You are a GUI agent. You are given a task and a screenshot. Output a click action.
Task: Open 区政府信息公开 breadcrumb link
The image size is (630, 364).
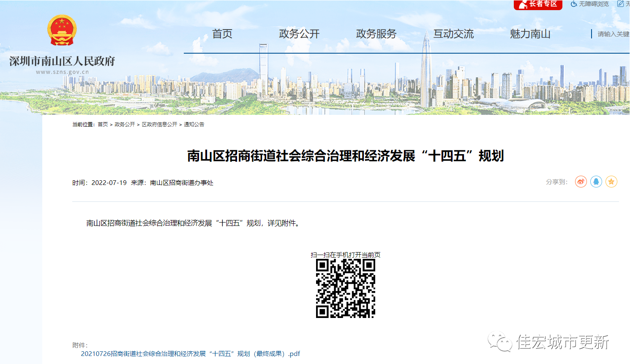159,125
